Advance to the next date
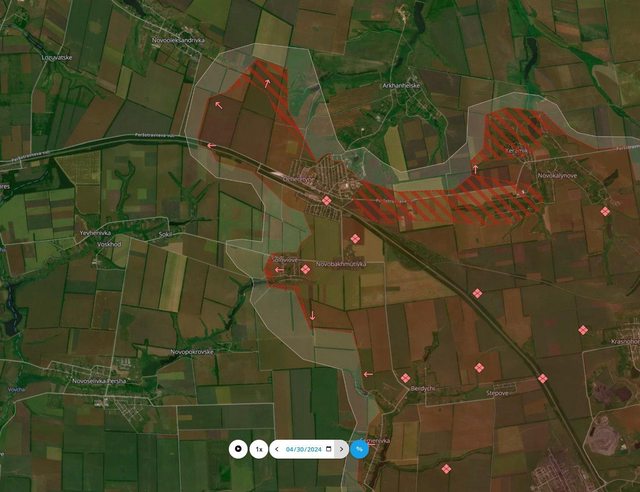Image resolution: width=640 pixels, height=492 pixels. point(342,449)
